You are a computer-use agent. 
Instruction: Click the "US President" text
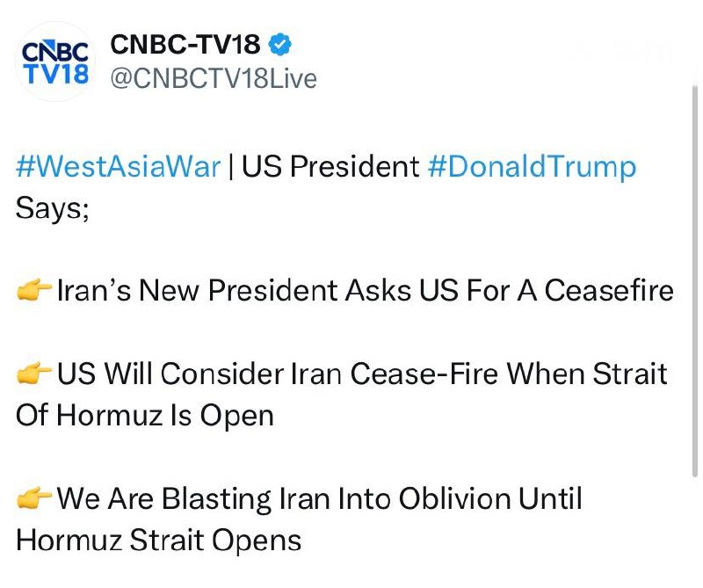point(331,166)
